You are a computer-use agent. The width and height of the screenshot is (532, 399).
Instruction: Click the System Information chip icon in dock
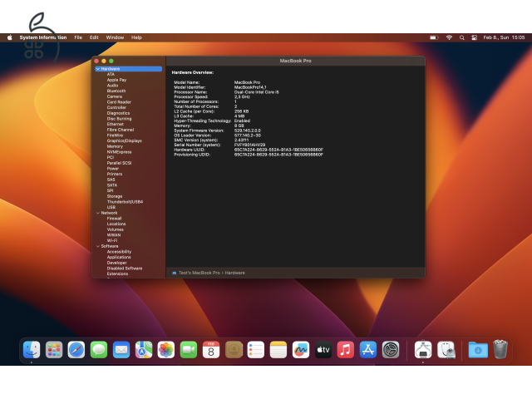point(423,350)
